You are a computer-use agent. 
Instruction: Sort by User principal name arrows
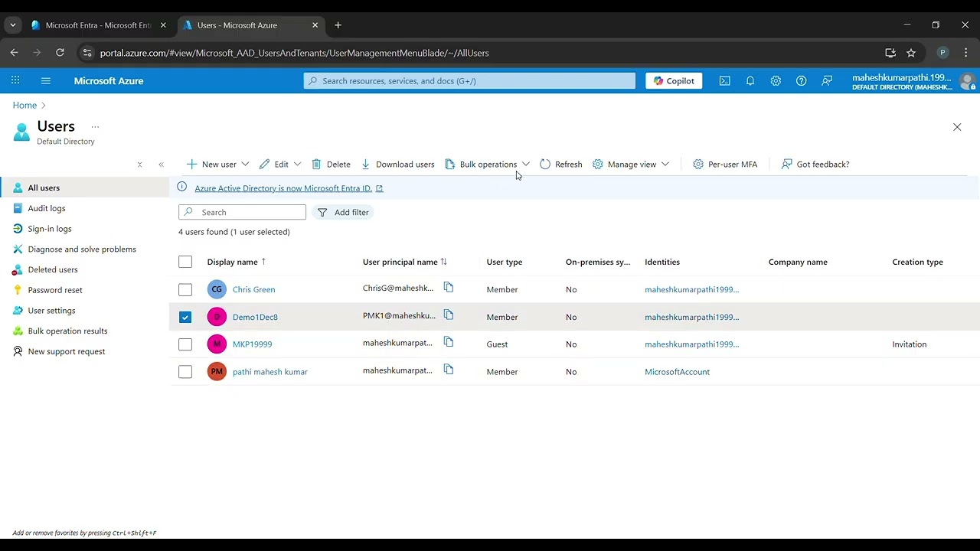pos(443,262)
